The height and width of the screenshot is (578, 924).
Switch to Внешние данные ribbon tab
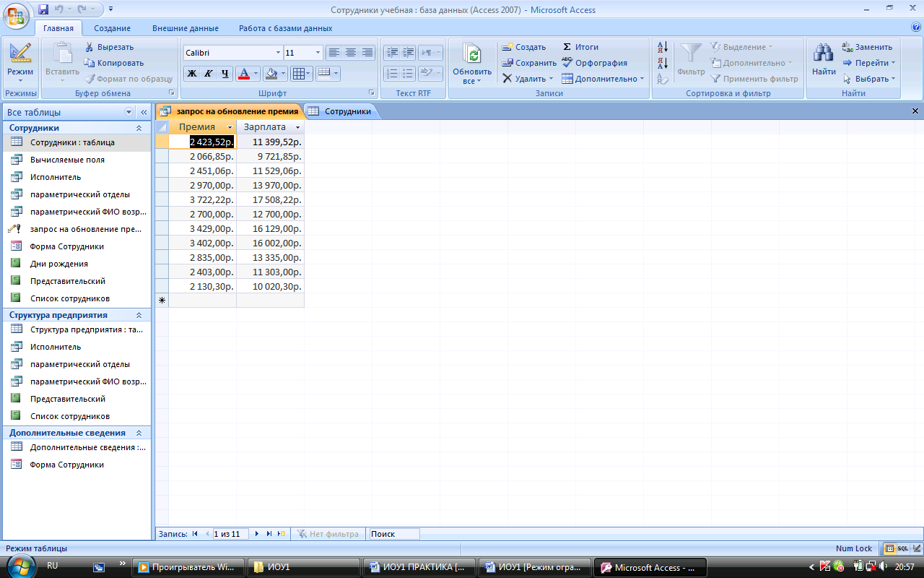click(186, 28)
